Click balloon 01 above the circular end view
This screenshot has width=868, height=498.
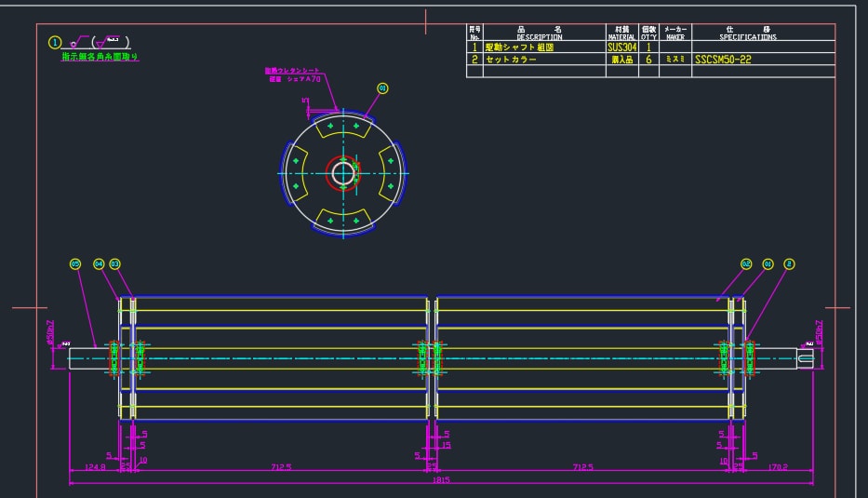[x=382, y=88]
